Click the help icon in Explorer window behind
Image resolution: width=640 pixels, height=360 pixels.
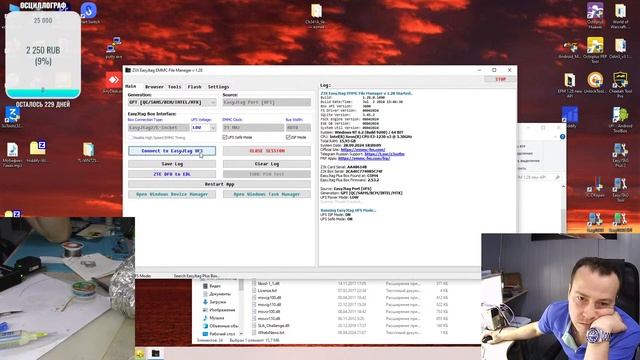click(x=562, y=137)
